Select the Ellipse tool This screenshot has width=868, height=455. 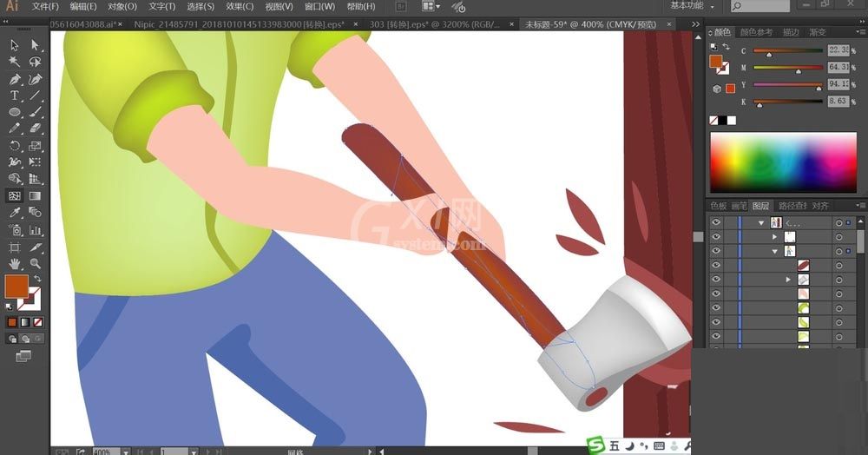point(15,112)
